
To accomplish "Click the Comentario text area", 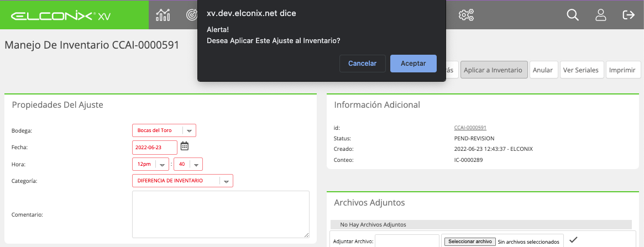I will 221,214.
